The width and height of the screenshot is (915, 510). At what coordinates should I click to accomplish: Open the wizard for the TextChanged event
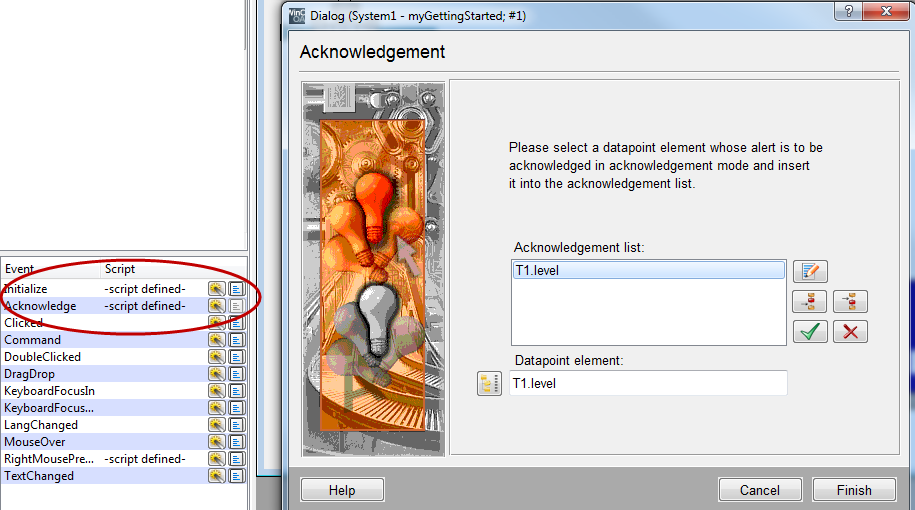[216, 476]
